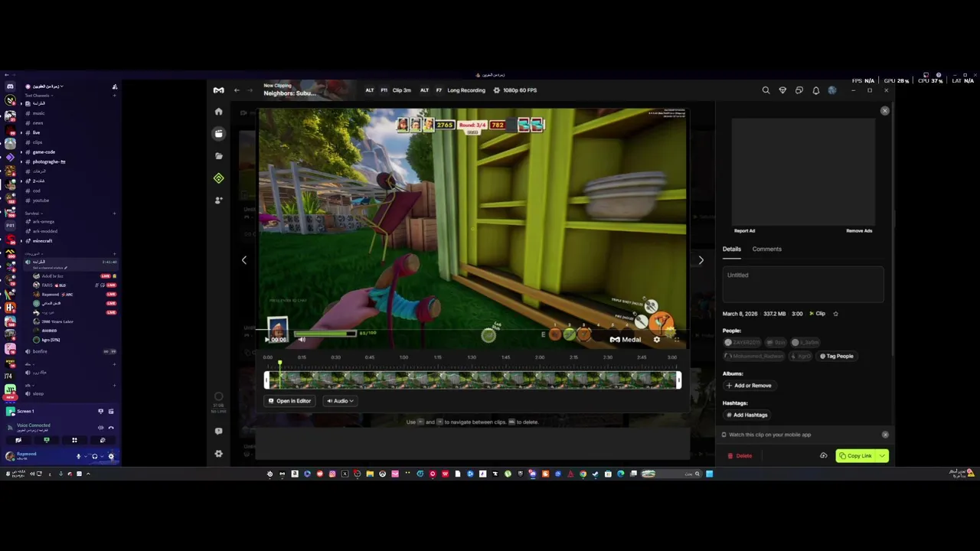Collapse the Survival channel category
Screen dimensions: 980x551
[x=32, y=214]
